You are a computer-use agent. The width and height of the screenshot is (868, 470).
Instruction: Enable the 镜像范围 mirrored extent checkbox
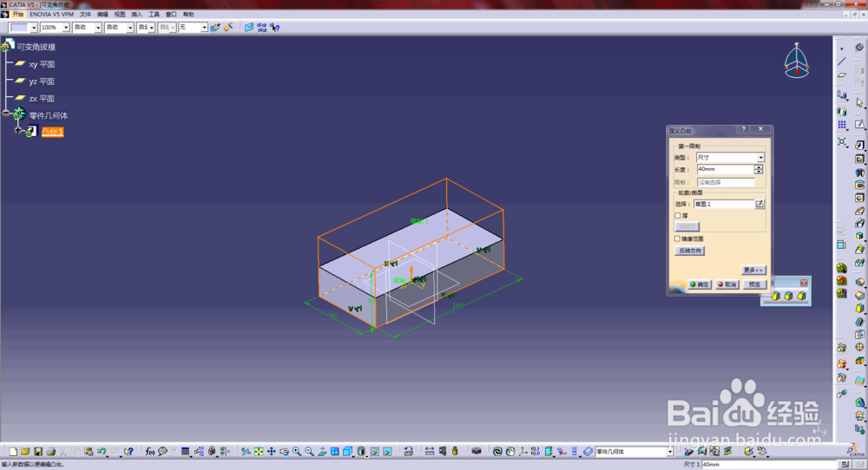pos(678,238)
